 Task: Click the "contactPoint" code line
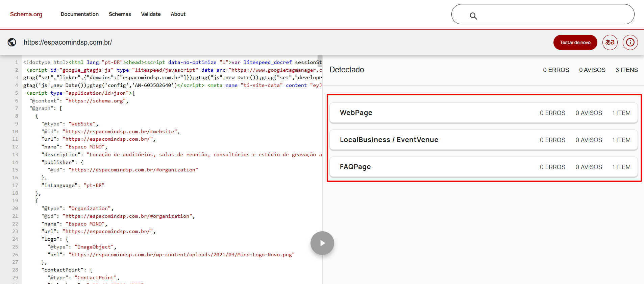67,270
